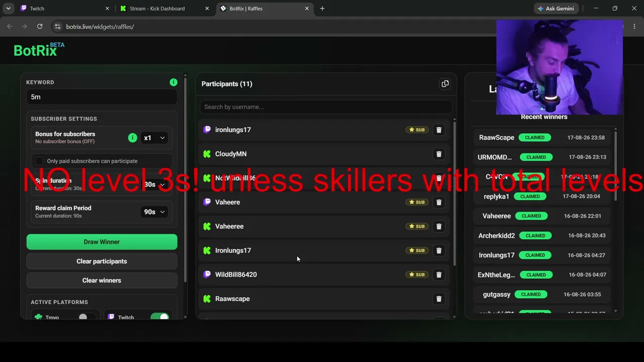Click participant name CloudyMN
Image resolution: width=644 pixels, height=362 pixels.
(x=231, y=154)
